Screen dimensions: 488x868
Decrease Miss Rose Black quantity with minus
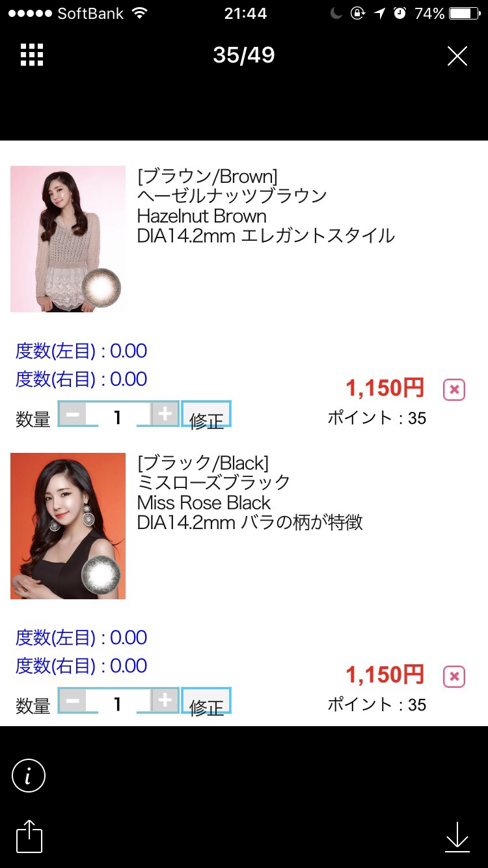[x=73, y=701]
